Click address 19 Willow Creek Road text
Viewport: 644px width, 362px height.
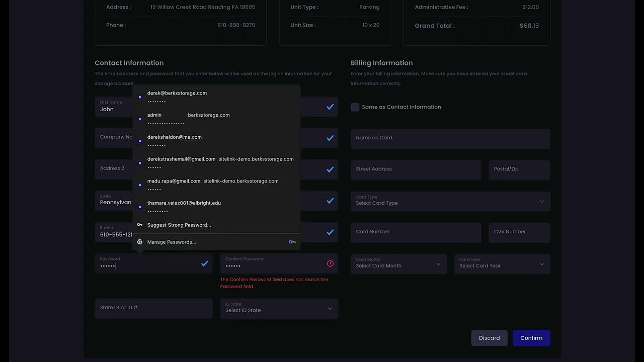click(x=203, y=7)
